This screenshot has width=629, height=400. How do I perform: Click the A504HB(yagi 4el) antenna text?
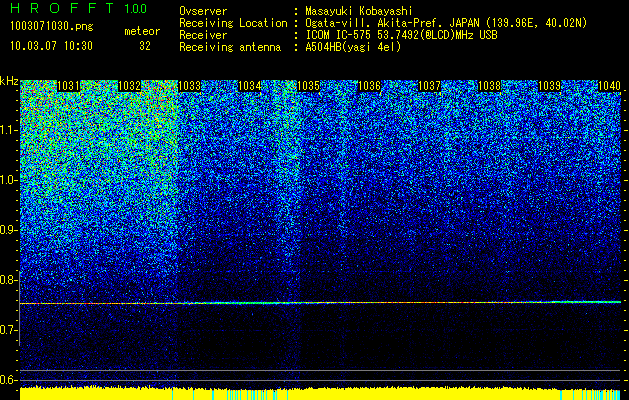click(x=353, y=47)
